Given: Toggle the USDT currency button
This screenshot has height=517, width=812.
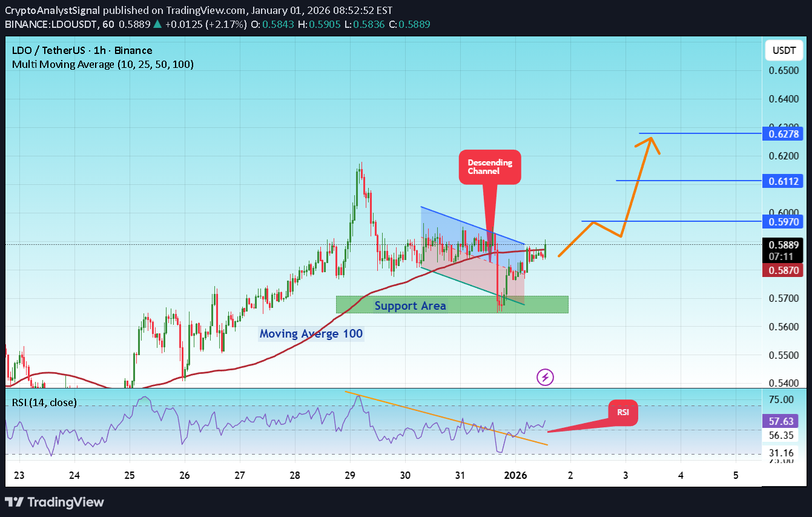Looking at the screenshot, I should (784, 50).
